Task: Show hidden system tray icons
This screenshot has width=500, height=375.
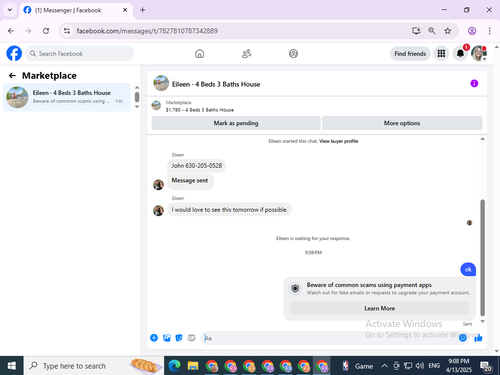Action: click(384, 366)
